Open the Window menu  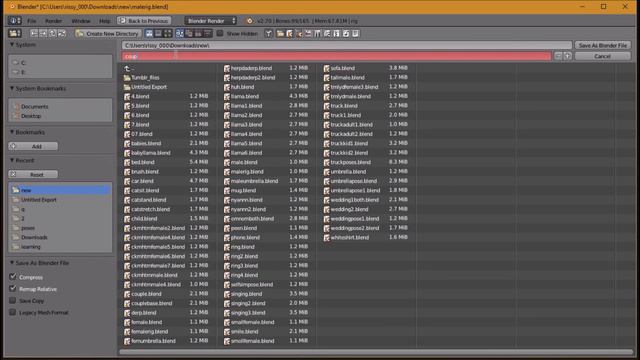pyautogui.click(x=81, y=21)
